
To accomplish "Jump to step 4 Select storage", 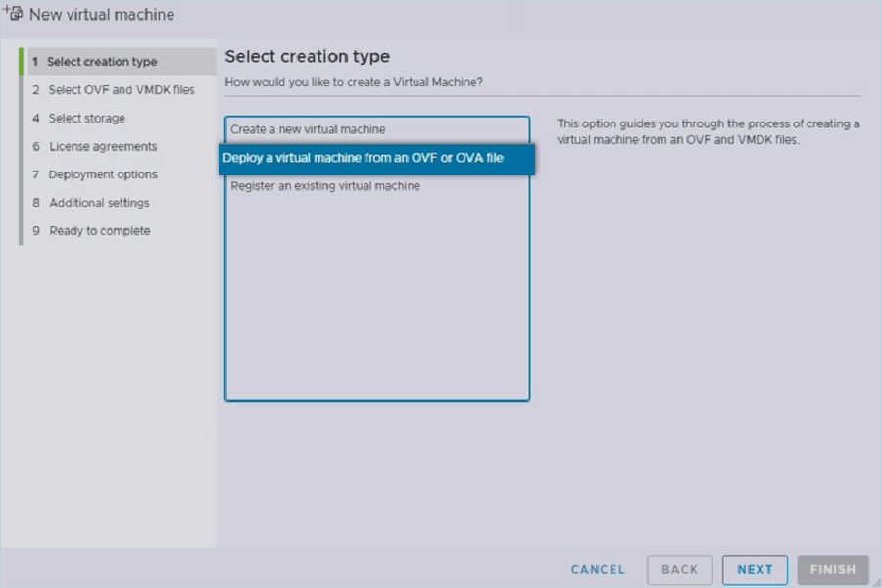I will coord(87,119).
